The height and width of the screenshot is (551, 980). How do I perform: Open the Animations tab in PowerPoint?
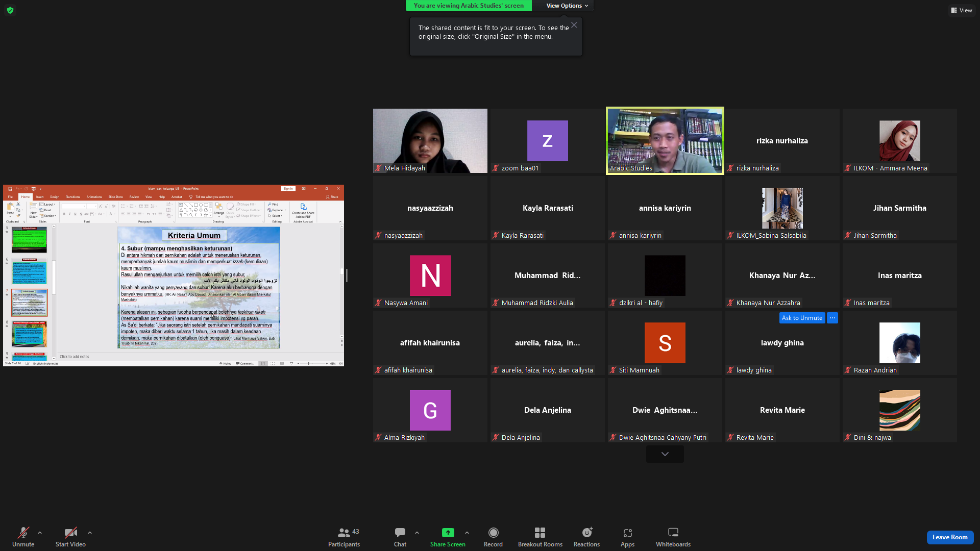94,197
